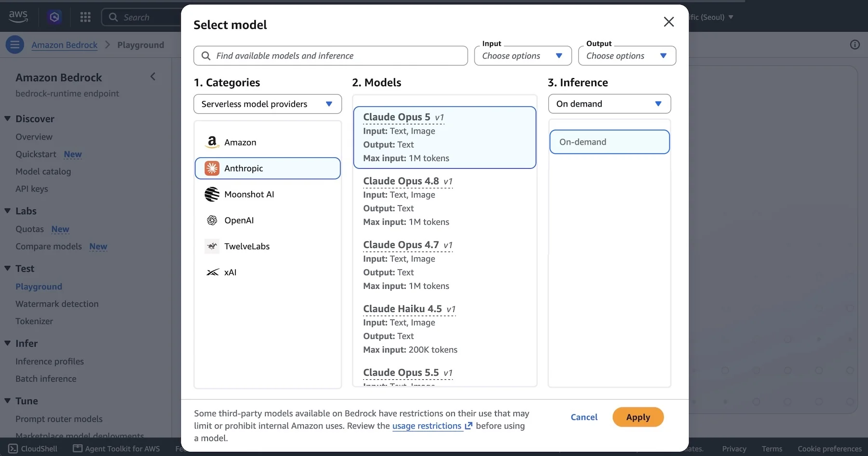
Task: Choose the xAI provider logo
Action: [x=212, y=272]
